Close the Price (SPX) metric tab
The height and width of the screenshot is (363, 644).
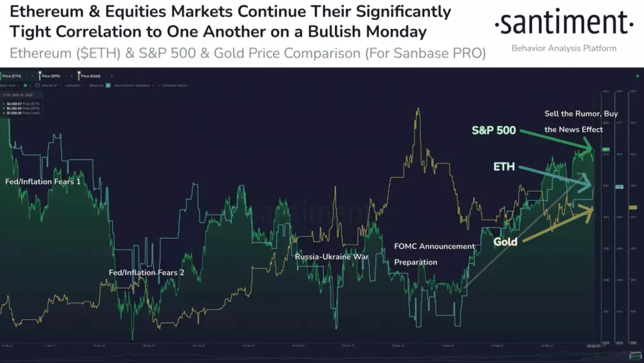[x=71, y=76]
